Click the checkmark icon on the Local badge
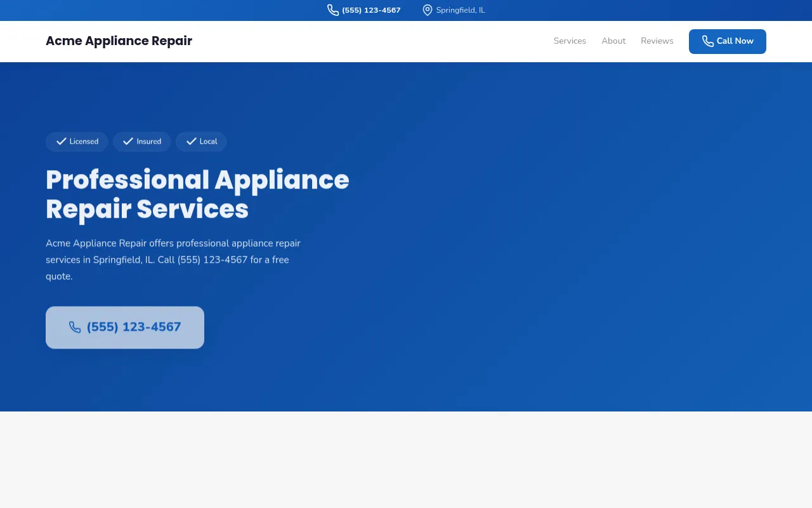 [192, 141]
